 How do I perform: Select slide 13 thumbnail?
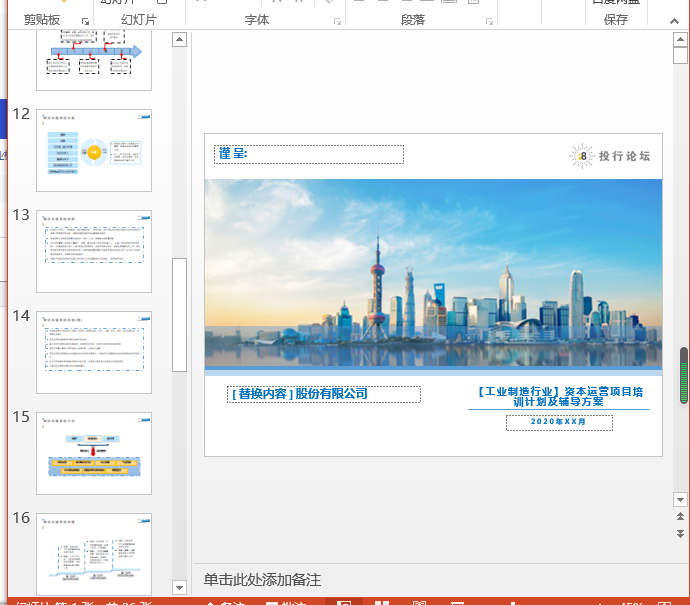(94, 251)
